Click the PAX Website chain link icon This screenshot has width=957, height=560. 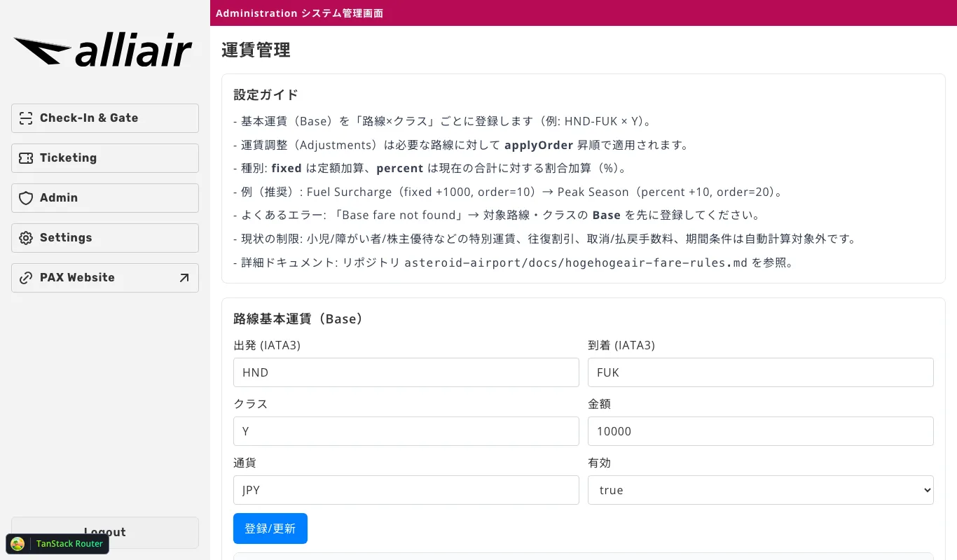click(x=26, y=277)
